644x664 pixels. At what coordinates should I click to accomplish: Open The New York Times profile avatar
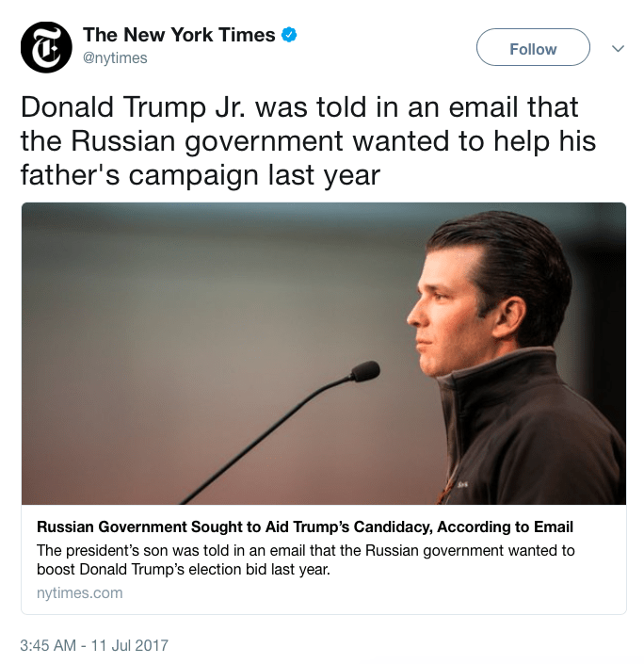(x=45, y=47)
